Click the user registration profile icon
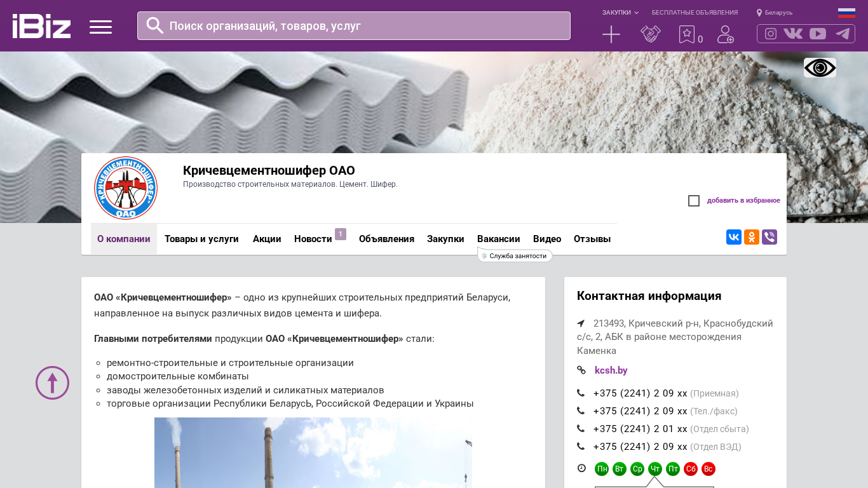Viewport: 868px width, 488px height. pos(726,34)
